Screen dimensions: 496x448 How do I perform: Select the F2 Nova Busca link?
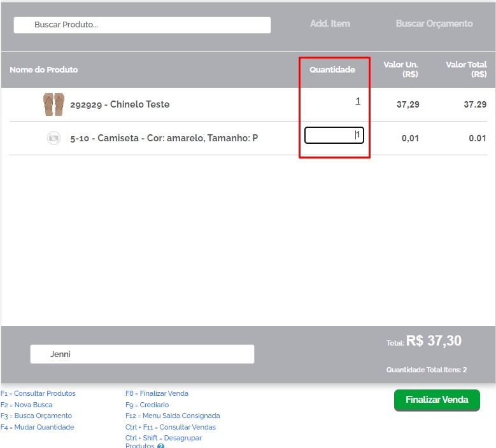coord(27,405)
